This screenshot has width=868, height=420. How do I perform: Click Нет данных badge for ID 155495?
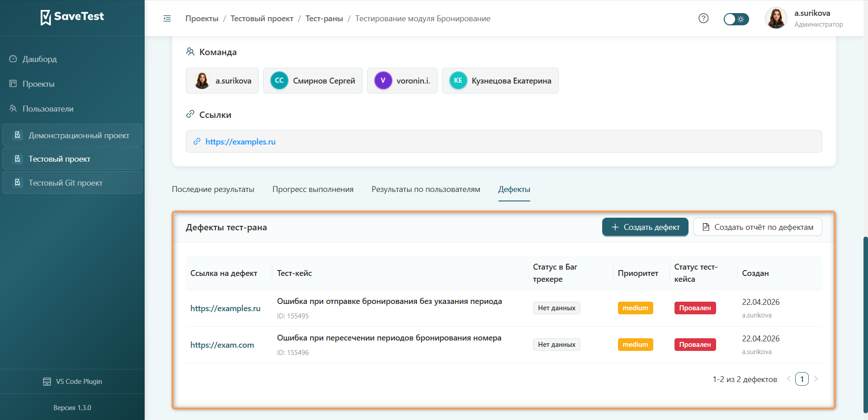557,308
